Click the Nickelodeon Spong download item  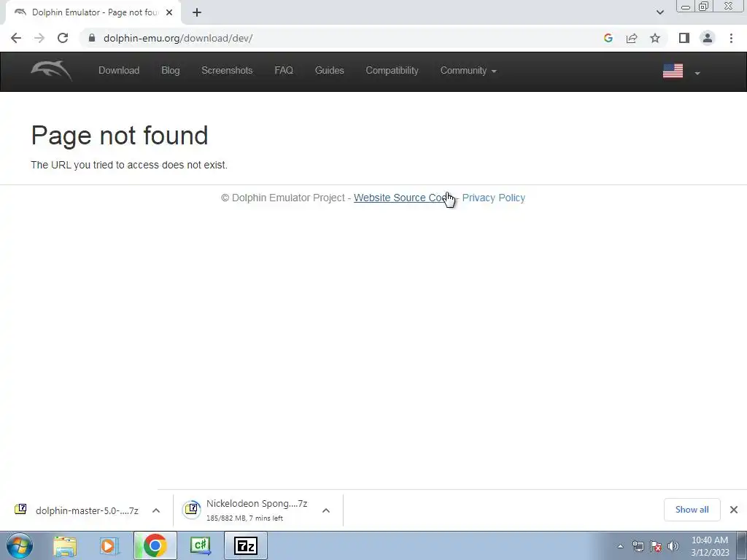[256, 510]
